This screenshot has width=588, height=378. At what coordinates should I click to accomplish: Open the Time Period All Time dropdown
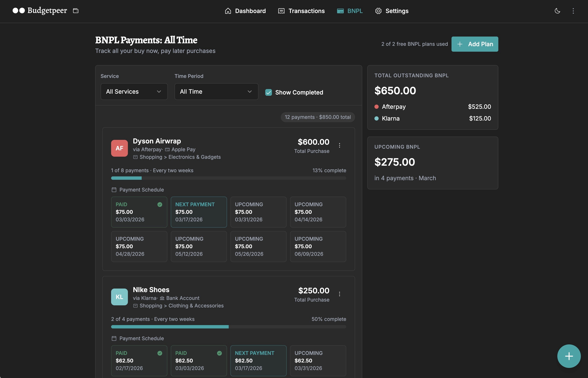(216, 91)
